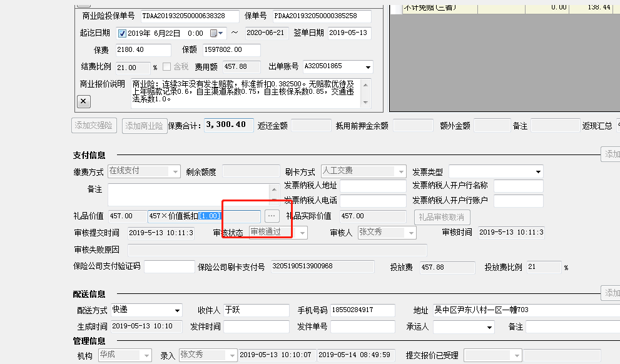Click the 礼品价值 field showing 457.00
Image resolution: width=620 pixels, height=364 pixels.
(127, 216)
